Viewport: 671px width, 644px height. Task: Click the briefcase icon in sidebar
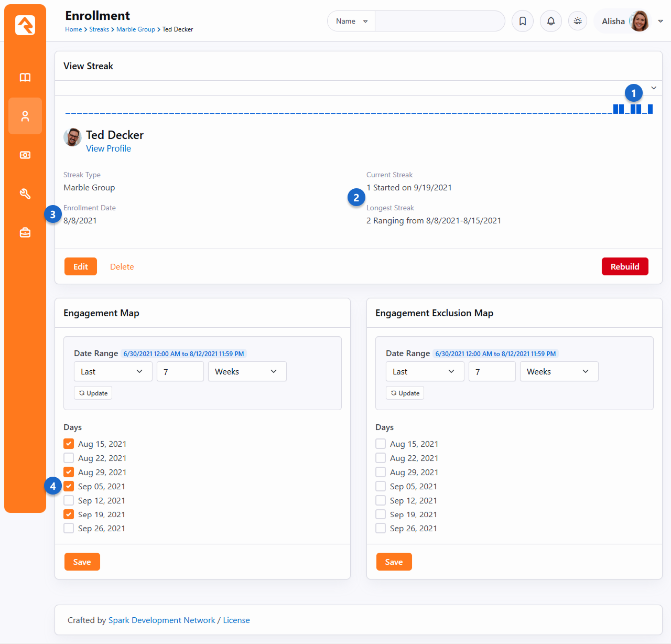tap(25, 232)
